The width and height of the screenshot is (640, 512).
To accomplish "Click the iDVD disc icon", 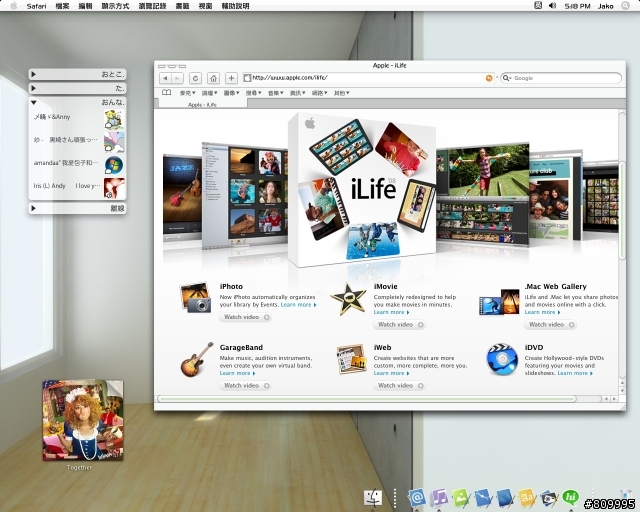I will click(x=502, y=359).
